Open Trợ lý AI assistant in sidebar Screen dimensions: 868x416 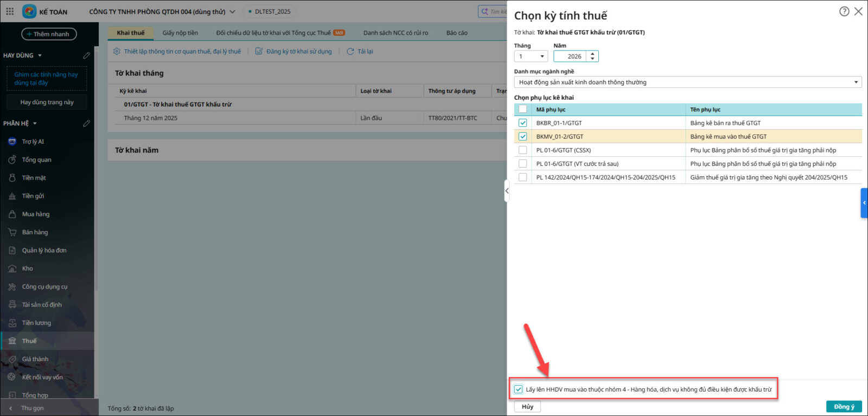click(33, 142)
